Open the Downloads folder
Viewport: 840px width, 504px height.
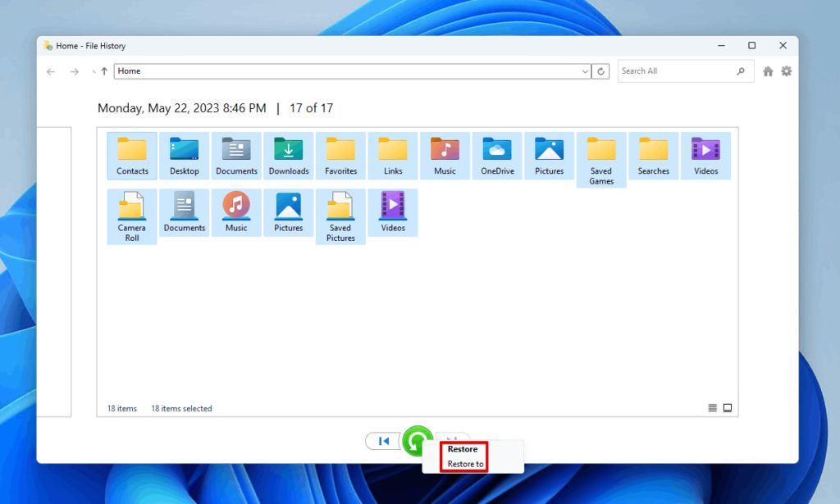288,154
